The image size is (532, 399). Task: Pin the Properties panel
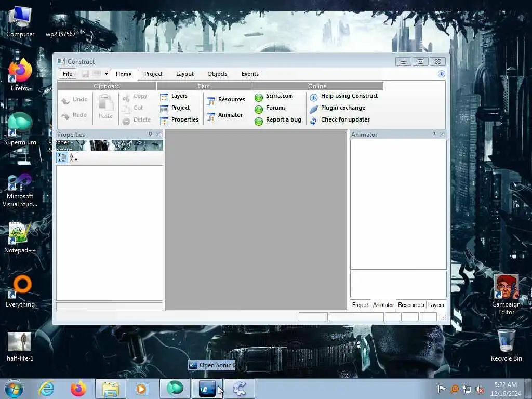pyautogui.click(x=150, y=135)
